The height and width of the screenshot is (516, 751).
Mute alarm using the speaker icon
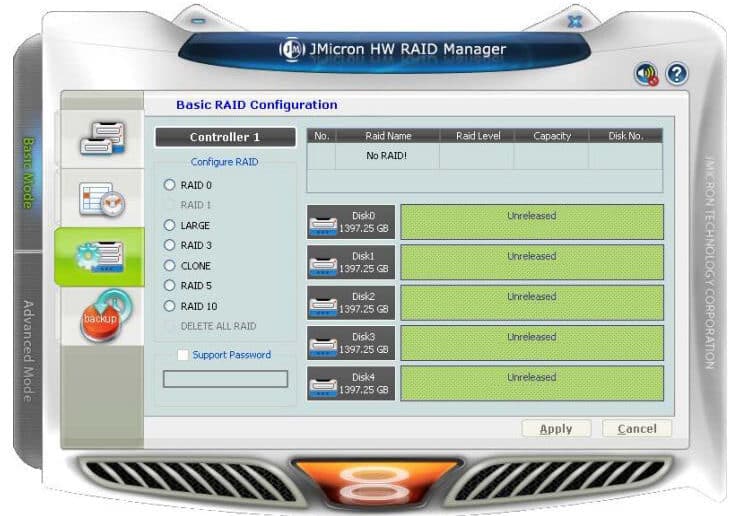click(646, 74)
